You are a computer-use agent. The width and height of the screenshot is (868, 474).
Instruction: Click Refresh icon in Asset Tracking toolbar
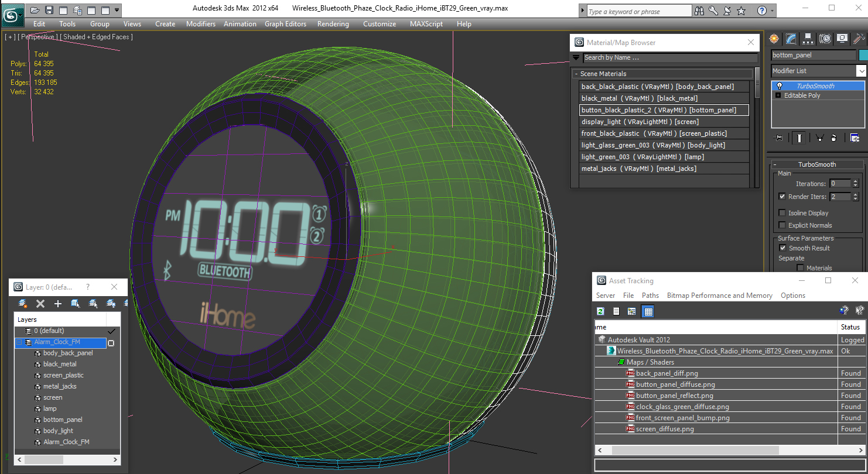(x=600, y=311)
